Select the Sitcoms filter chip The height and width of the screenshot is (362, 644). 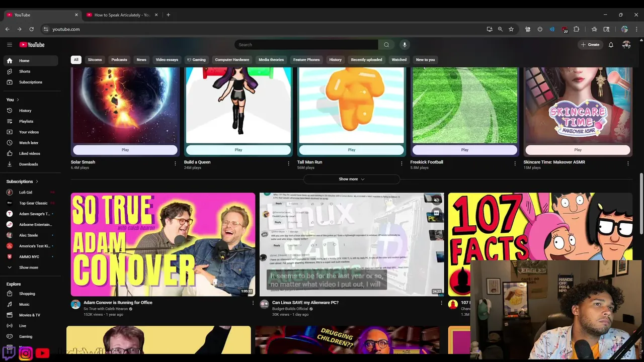pos(95,60)
